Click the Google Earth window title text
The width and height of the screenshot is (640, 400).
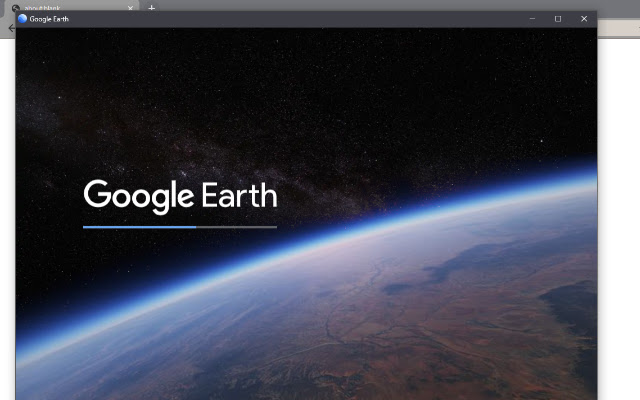[49, 19]
